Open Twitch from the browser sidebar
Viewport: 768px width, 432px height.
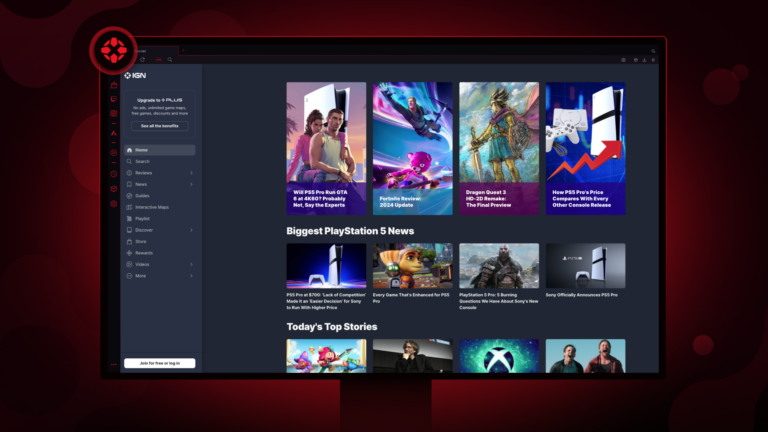pos(114,99)
